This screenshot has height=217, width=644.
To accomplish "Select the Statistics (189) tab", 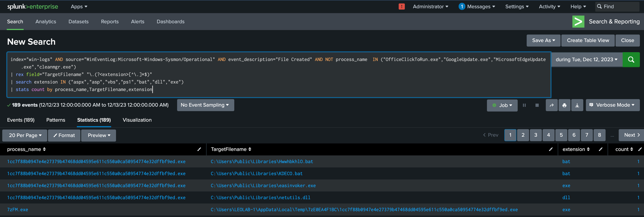I will 94,120.
